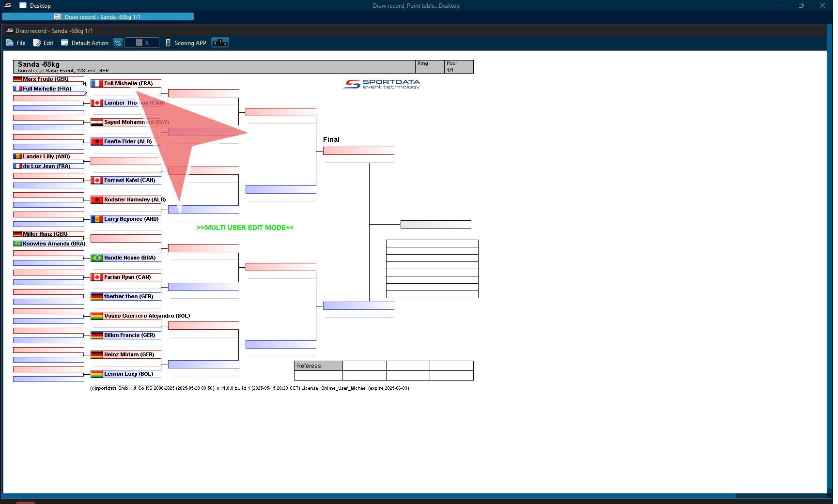Toggle the R server button
This screenshot has width=838, height=504.
coord(142,43)
